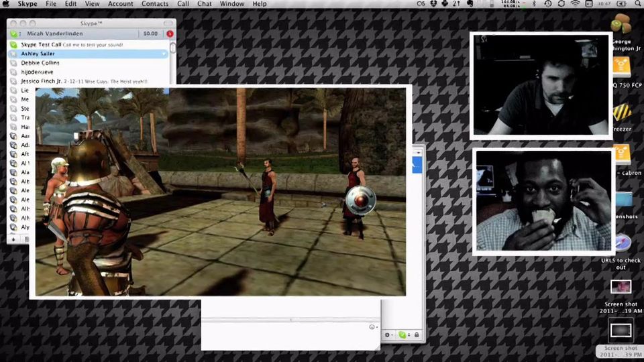Select the Jessico Finch Jr. contact
This screenshot has height=362, width=644.
coord(89,81)
